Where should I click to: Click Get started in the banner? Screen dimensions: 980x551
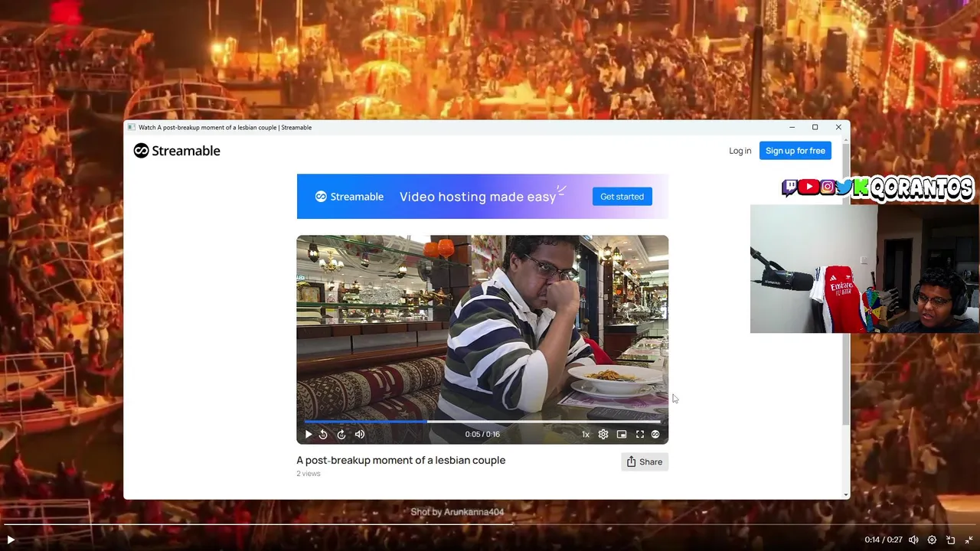(622, 197)
